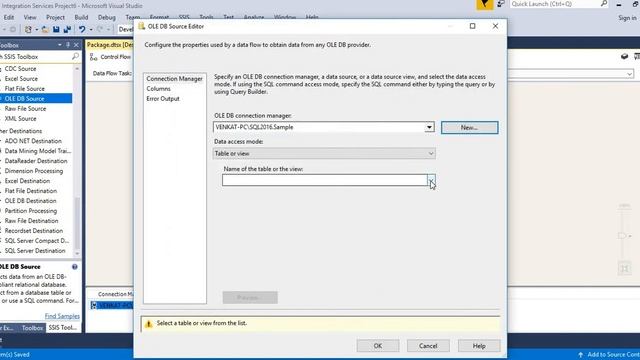Click the connection manager icon in bottom tray
Image resolution: width=640 pixels, height=360 pixels.
[x=94, y=305]
